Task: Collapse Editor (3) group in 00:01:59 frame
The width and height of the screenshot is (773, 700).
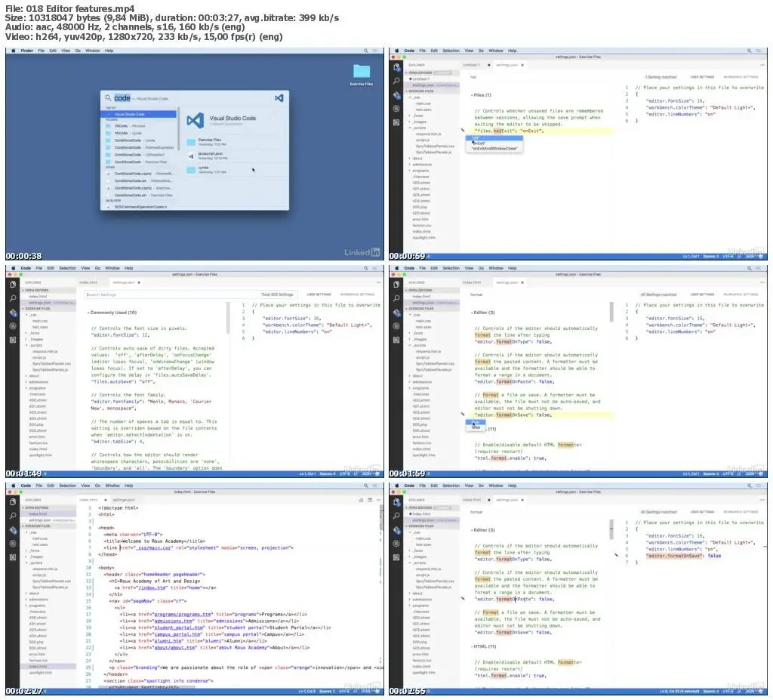Action: (x=483, y=313)
